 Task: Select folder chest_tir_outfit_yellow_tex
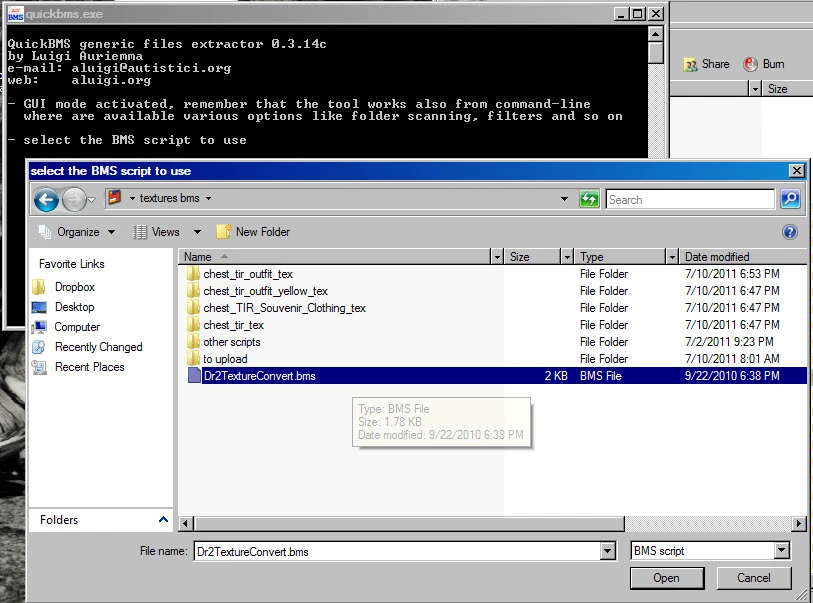click(x=265, y=291)
